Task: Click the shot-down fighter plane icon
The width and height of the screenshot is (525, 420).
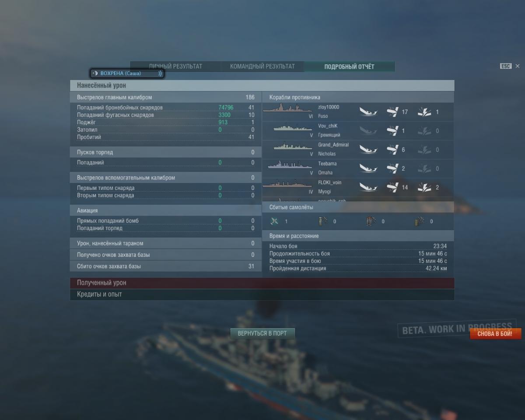Action: pyautogui.click(x=274, y=221)
